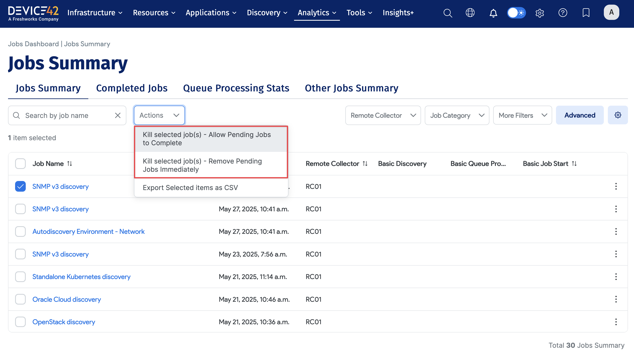Open the Applications menu
634x364 pixels.
211,12
